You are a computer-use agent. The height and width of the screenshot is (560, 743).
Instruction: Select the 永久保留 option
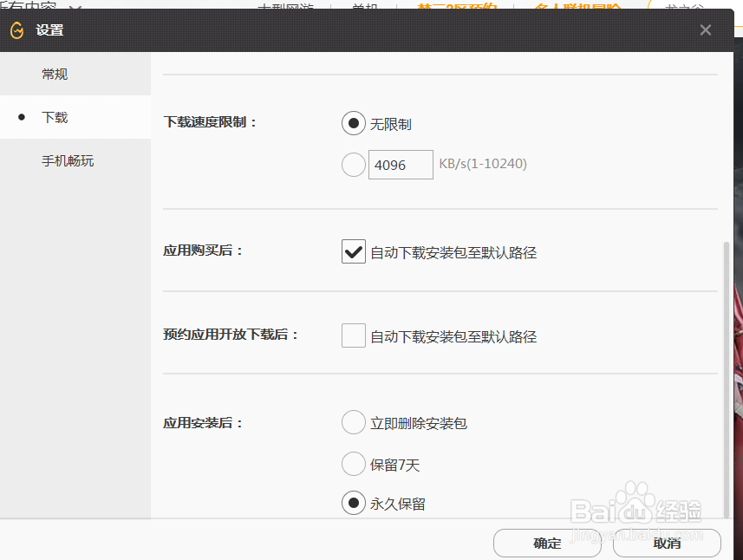[354, 503]
